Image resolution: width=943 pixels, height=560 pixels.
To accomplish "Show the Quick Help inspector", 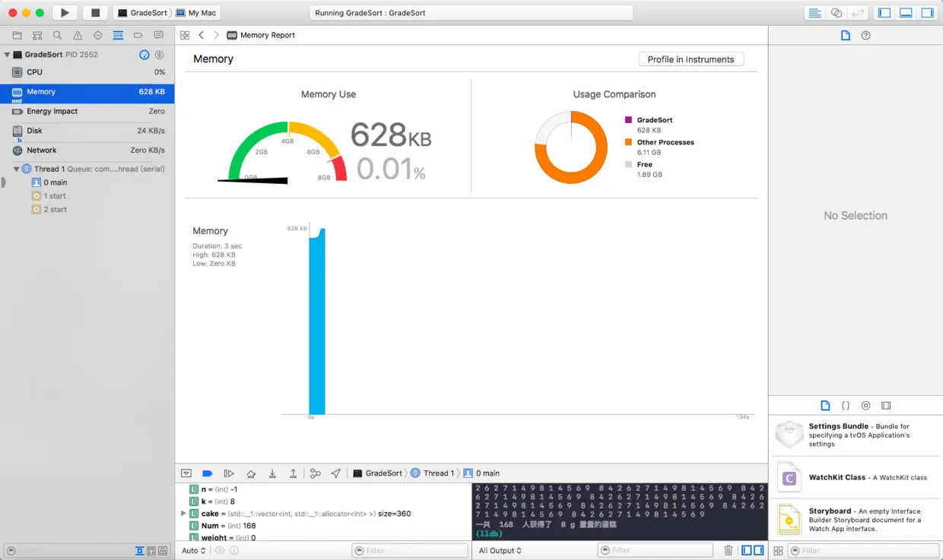I will coord(865,35).
